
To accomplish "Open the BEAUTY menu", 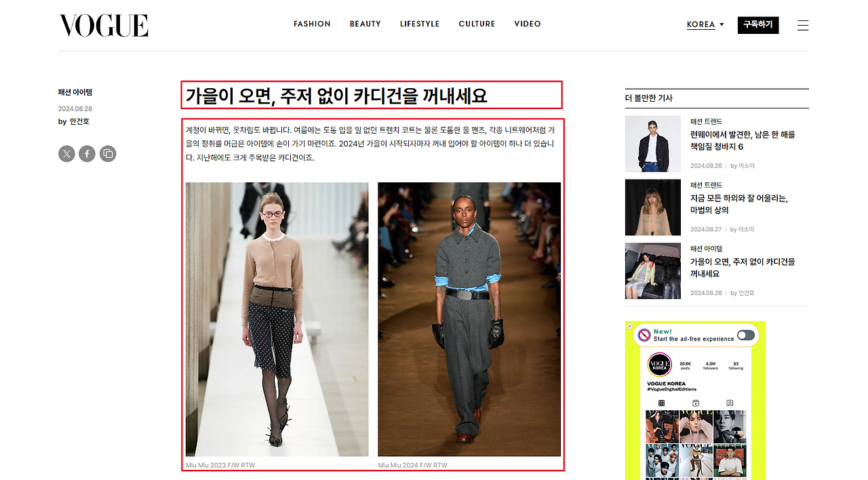I will pos(365,24).
